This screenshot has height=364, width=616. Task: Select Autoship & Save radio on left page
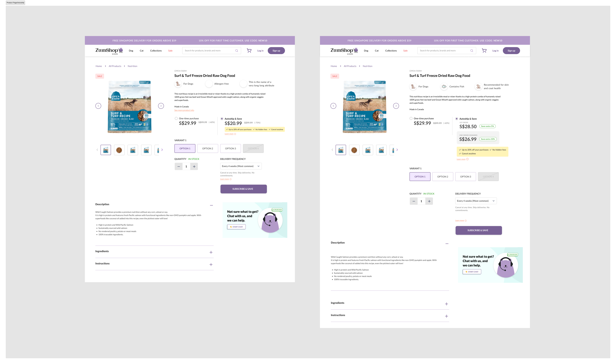222,119
